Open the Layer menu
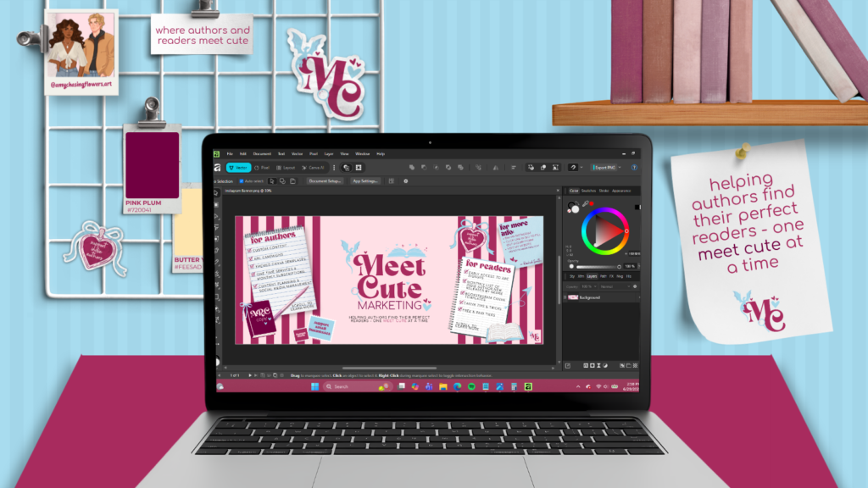The width and height of the screenshot is (868, 488). pyautogui.click(x=329, y=154)
